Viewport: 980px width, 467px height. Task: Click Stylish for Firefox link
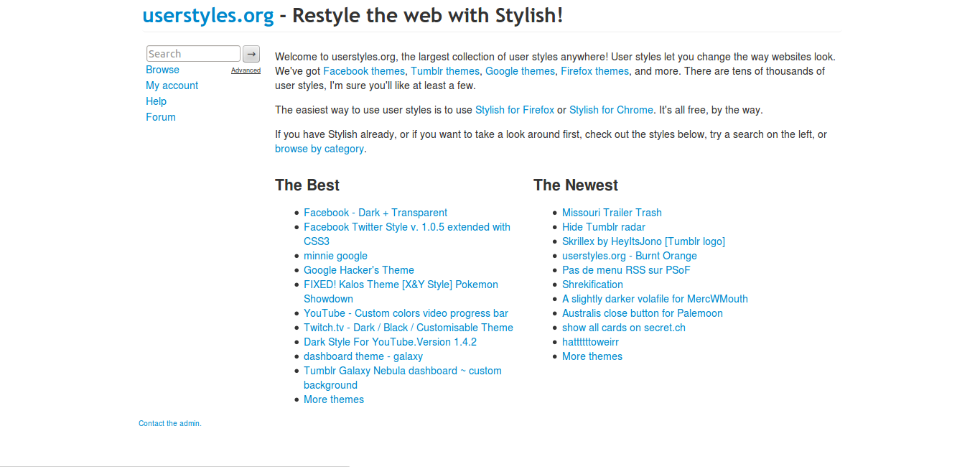click(514, 109)
